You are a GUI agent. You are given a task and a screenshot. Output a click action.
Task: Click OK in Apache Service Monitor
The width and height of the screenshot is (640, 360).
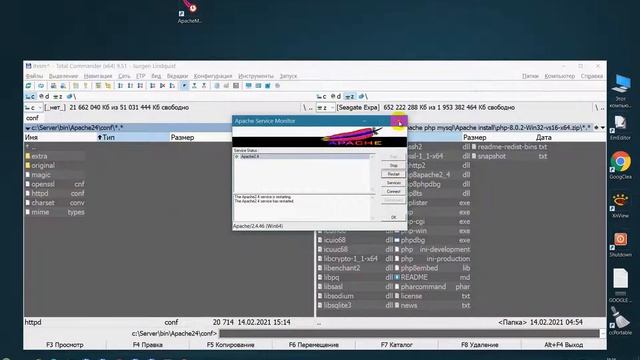point(393,217)
